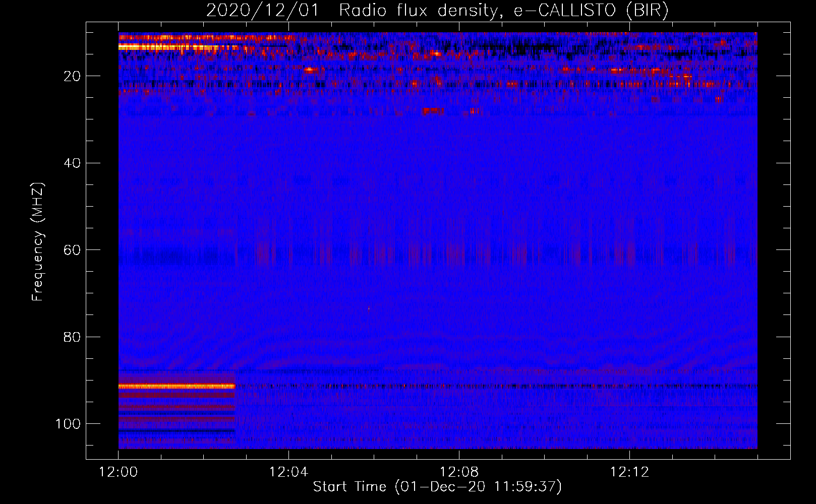This screenshot has width=816, height=504.
Task: Click the 12:12 time tick label
Action: 629,472
